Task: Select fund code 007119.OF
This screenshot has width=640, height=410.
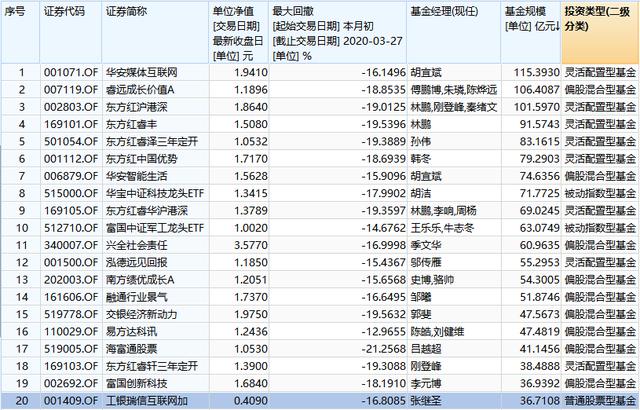Action: [71, 90]
